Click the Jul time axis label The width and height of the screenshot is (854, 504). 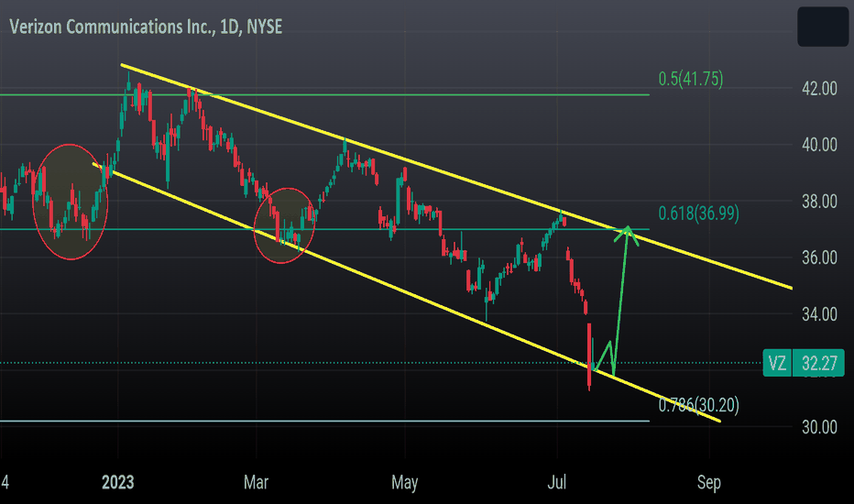(556, 482)
